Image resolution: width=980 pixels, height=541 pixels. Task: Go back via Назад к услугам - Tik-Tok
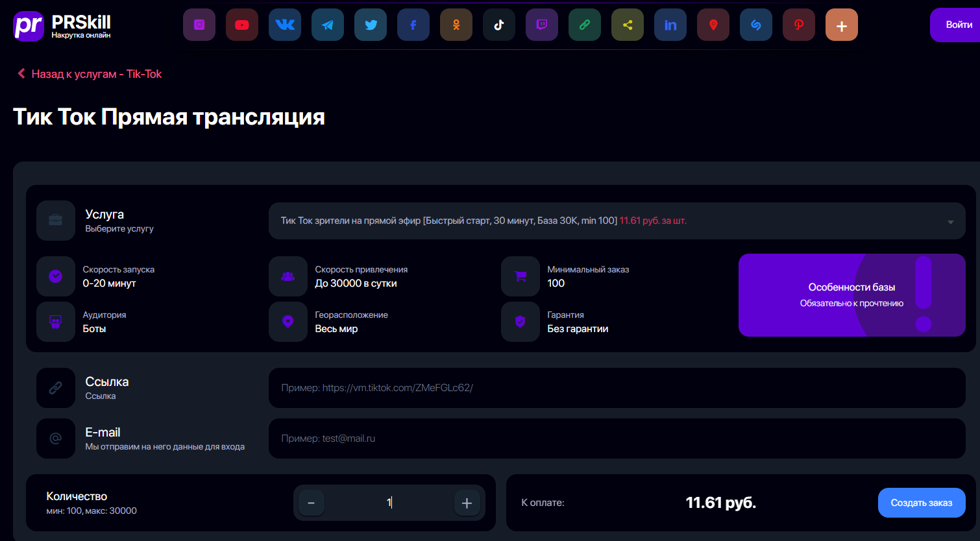(x=90, y=74)
